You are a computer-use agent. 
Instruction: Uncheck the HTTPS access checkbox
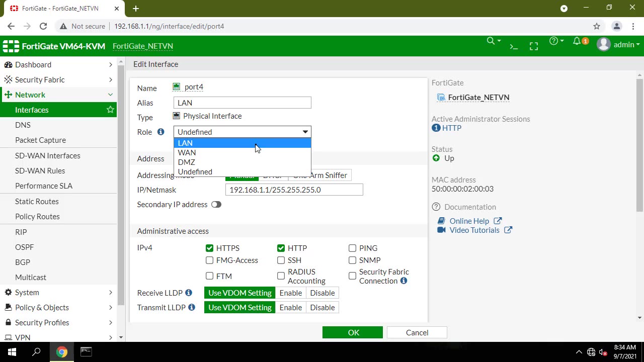[209, 248]
